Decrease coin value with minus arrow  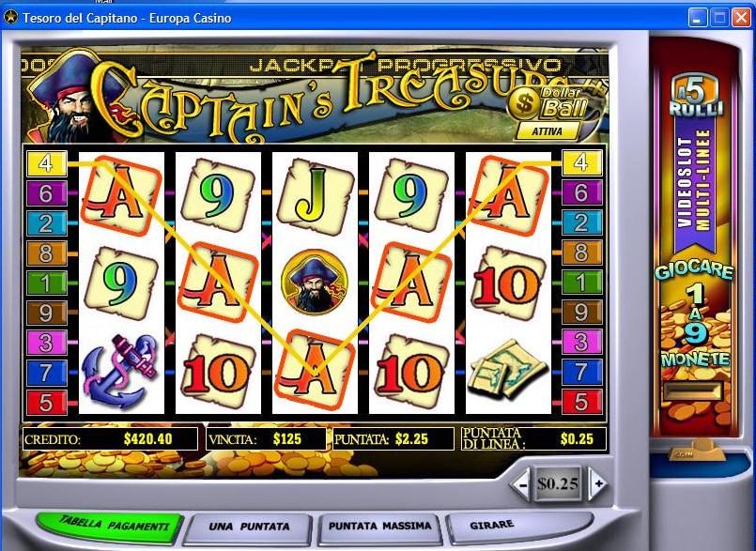523,483
